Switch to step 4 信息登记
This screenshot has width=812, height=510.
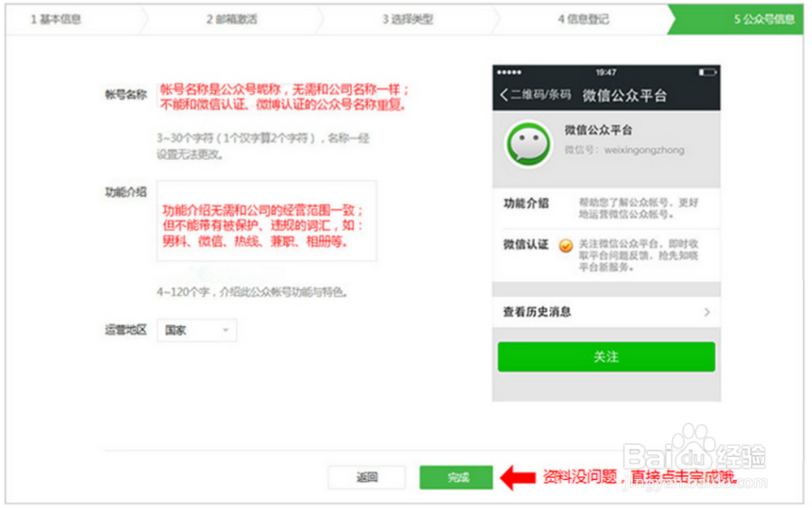click(583, 19)
